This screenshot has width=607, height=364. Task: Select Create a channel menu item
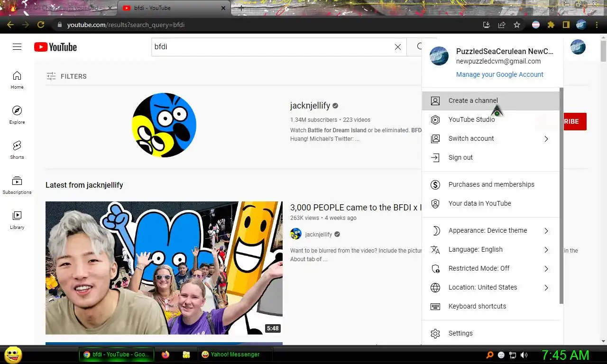coord(491,100)
